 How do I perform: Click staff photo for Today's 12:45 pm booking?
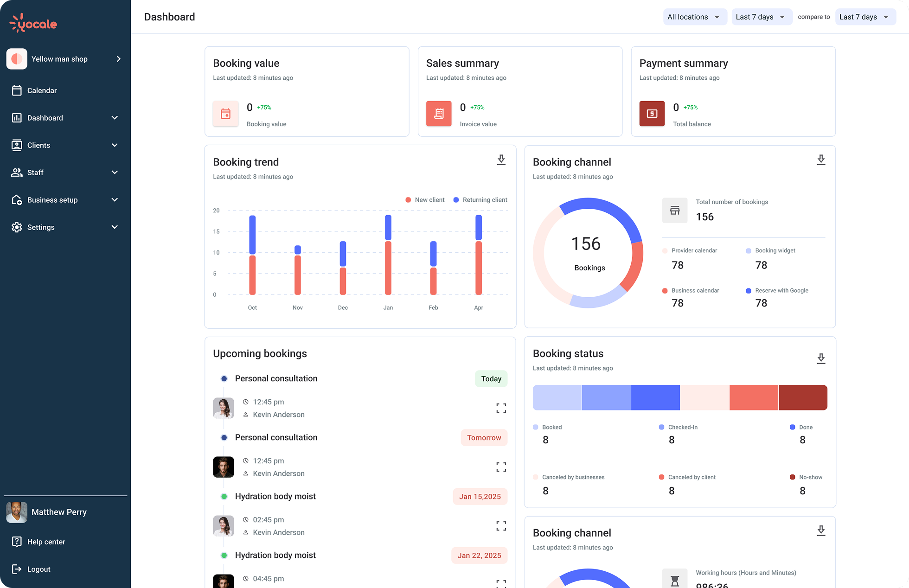point(224,408)
